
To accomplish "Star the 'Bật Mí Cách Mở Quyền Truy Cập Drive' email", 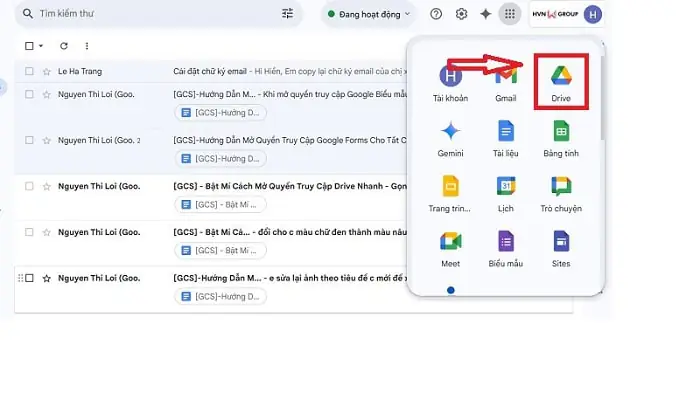I will pos(46,186).
